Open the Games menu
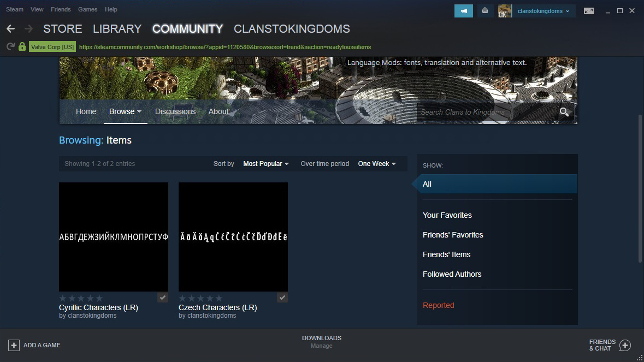The image size is (644, 362). [x=88, y=9]
